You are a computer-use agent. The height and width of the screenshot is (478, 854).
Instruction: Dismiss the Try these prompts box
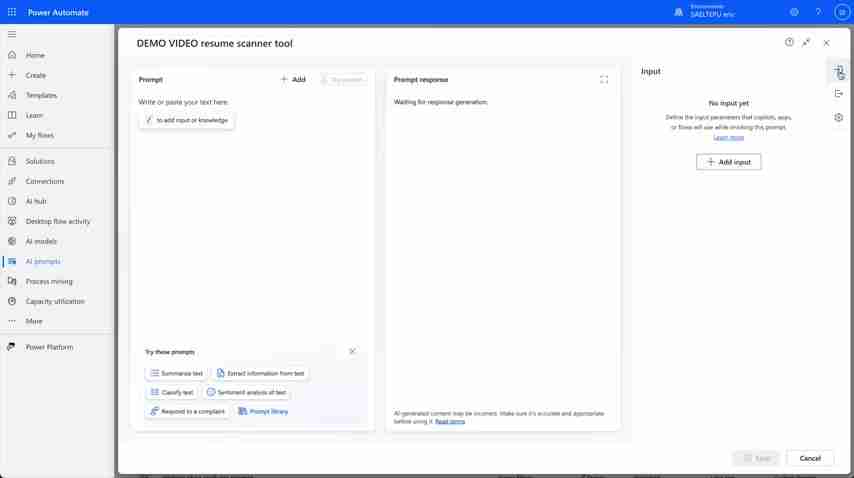(352, 351)
